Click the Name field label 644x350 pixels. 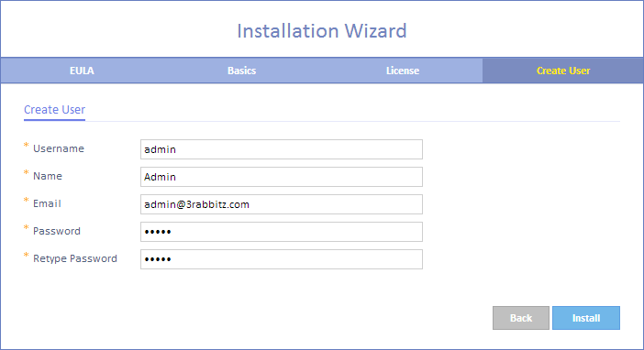click(x=48, y=176)
